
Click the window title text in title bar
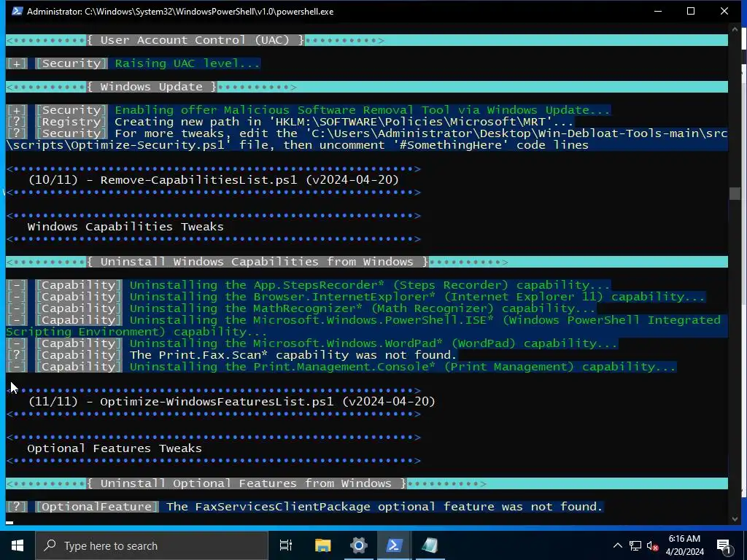pyautogui.click(x=180, y=12)
